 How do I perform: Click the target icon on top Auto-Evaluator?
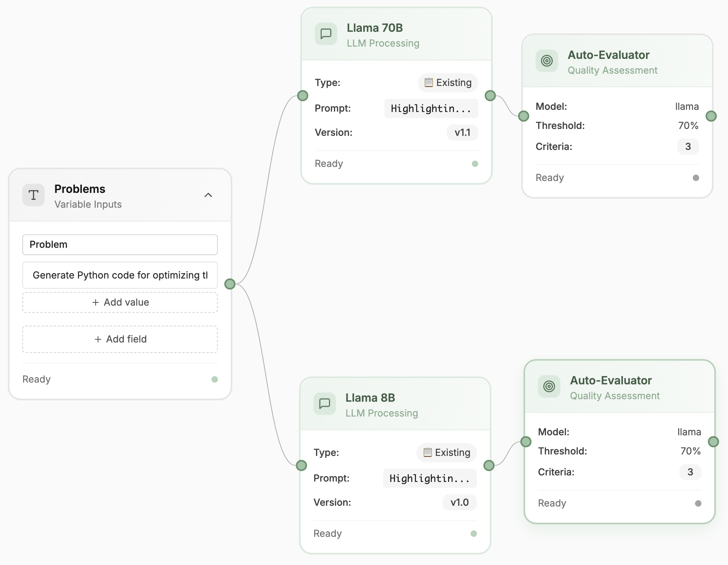(x=547, y=61)
